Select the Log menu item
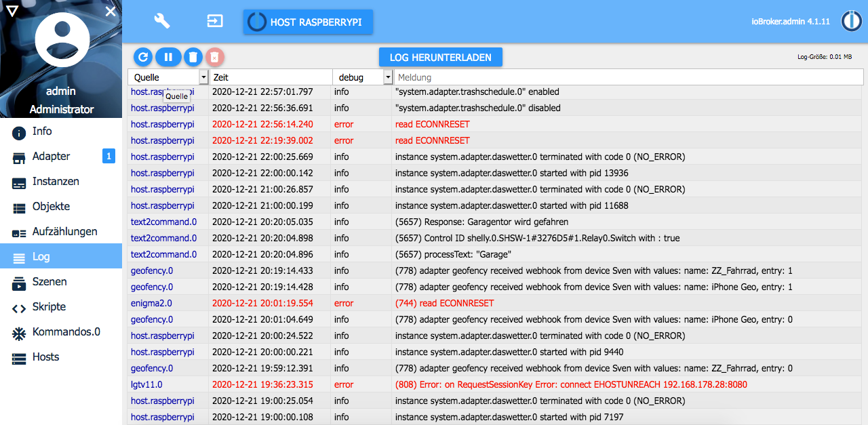The height and width of the screenshot is (425, 868). tap(61, 257)
